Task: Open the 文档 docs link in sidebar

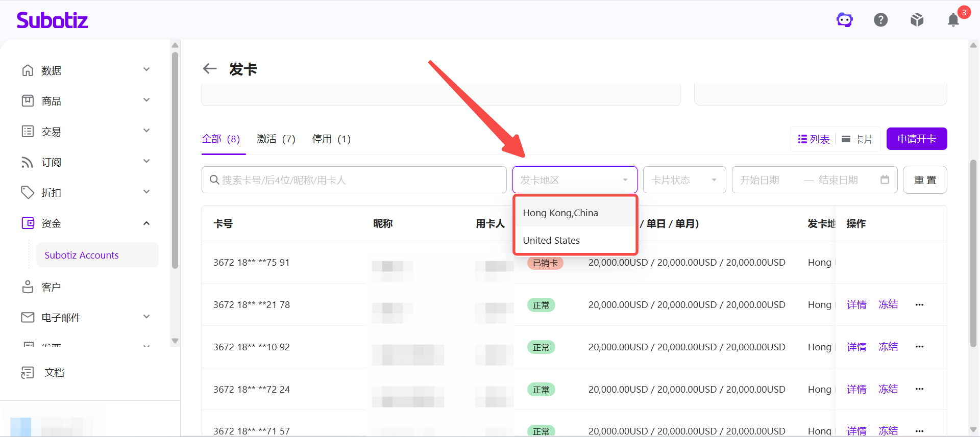Action: tap(54, 373)
